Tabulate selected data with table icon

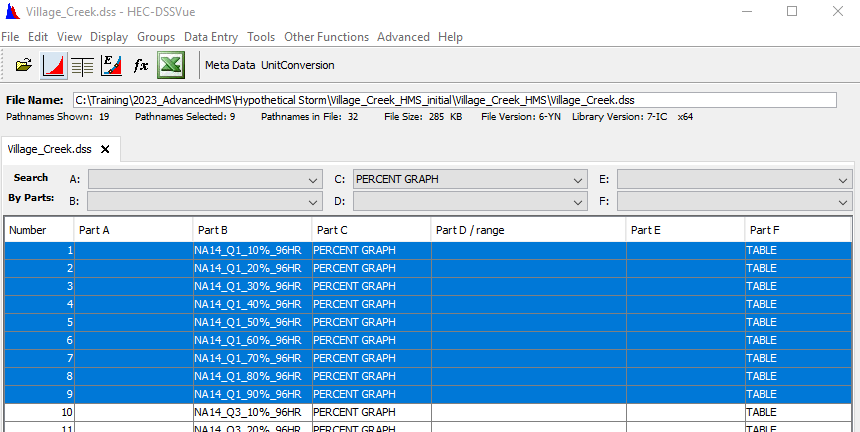(82, 66)
